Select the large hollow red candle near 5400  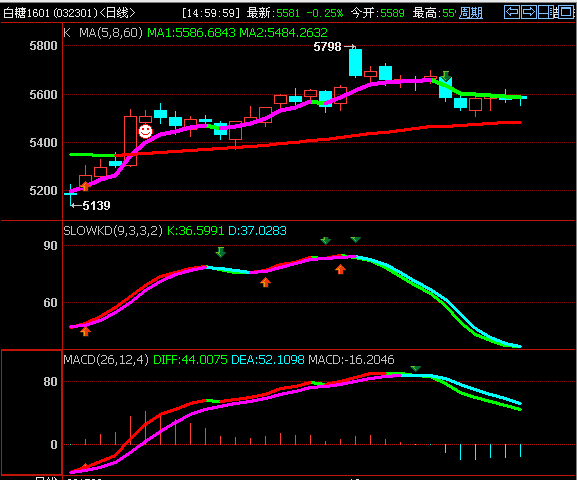(130, 140)
